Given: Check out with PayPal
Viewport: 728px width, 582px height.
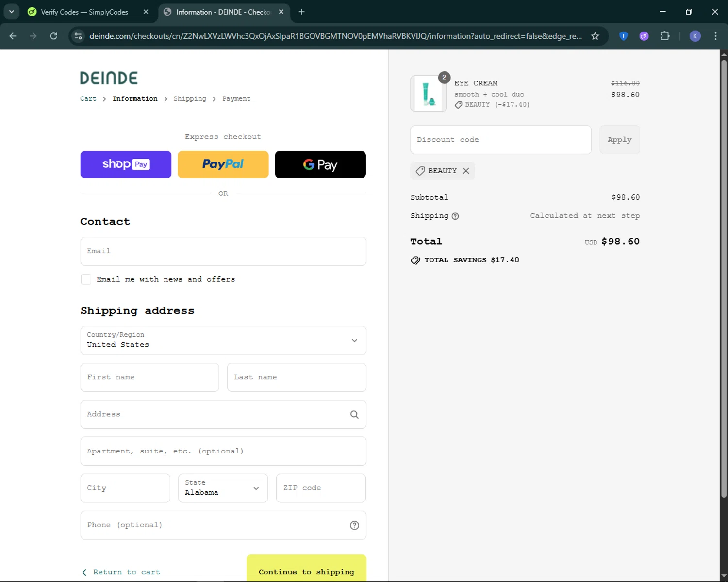Looking at the screenshot, I should tap(223, 164).
